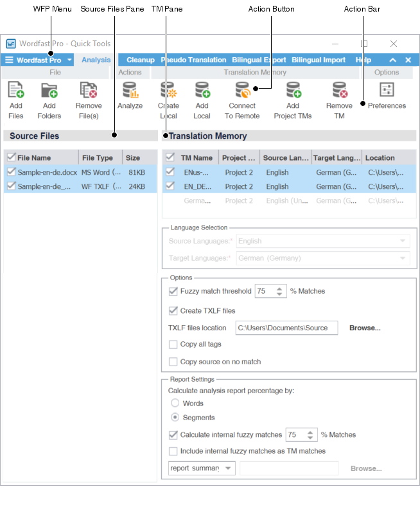The height and width of the screenshot is (505, 420).
Task: Click the fuzzy match threshold spinner arrows
Action: (x=279, y=291)
